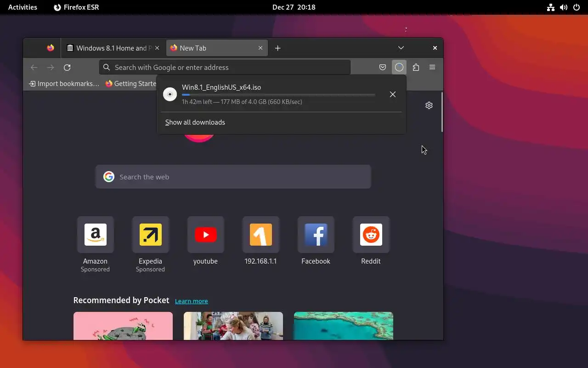Click the Search the web box
Viewport: 588px width, 368px height.
(233, 177)
